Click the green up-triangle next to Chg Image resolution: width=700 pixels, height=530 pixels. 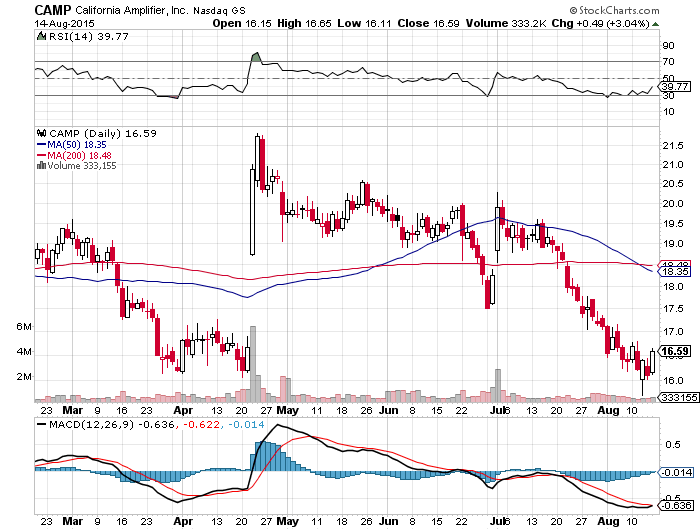[x=655, y=24]
